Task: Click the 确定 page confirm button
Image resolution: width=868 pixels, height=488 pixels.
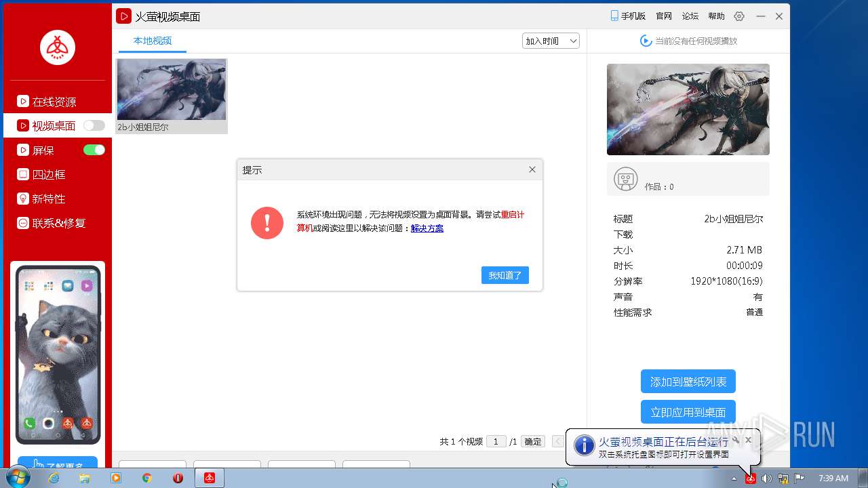Action: (x=533, y=441)
